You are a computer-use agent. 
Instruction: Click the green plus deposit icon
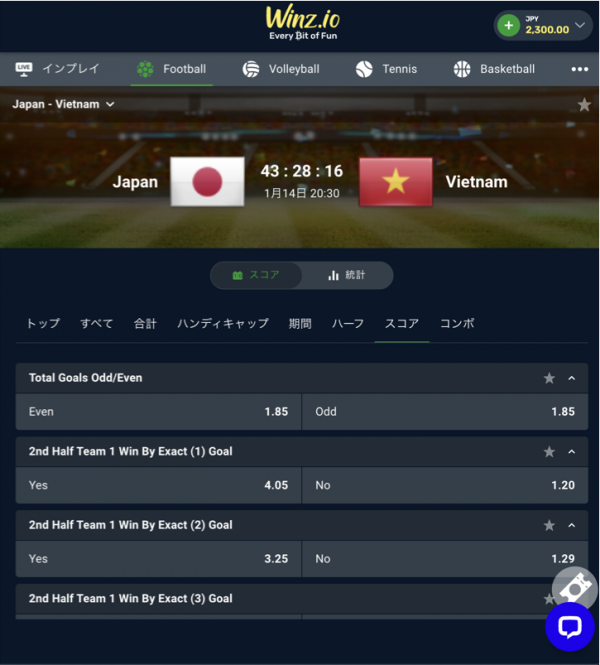[508, 25]
